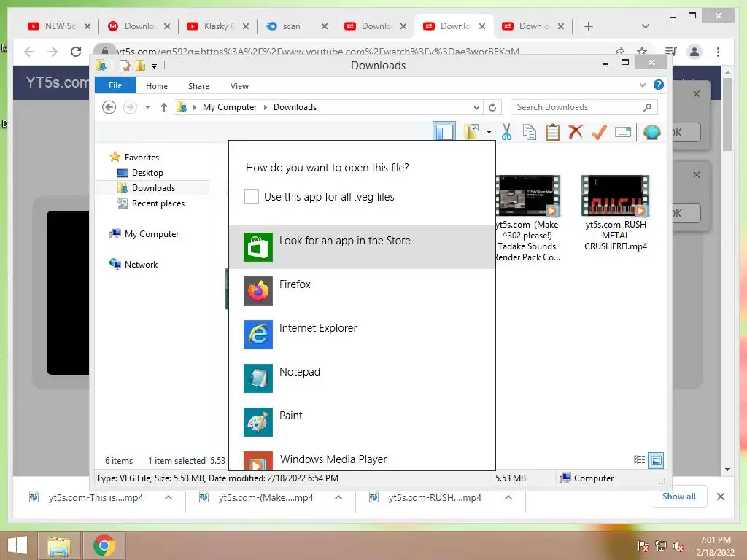Expand options for 'yt5s.com-This is....mp4' download
The image size is (747, 560).
click(x=169, y=497)
